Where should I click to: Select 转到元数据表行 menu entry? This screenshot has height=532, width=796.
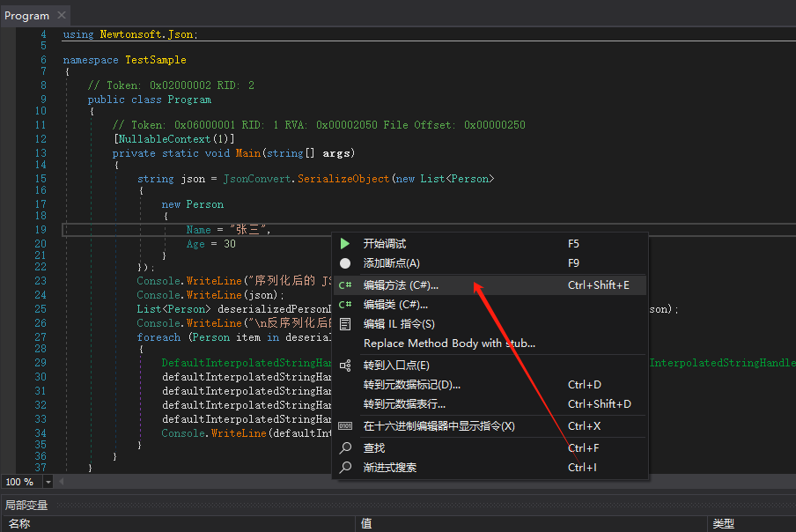(404, 404)
